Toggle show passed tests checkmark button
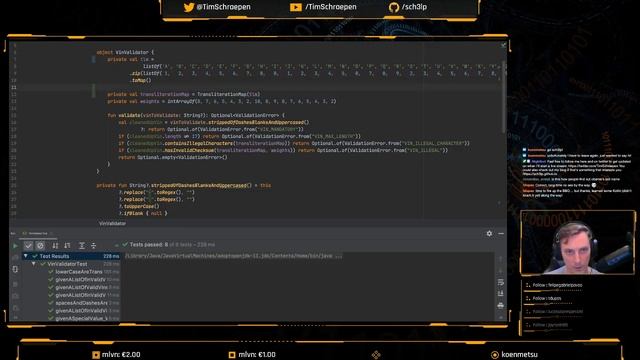Viewport: 640px width, 360px height. pos(28,245)
